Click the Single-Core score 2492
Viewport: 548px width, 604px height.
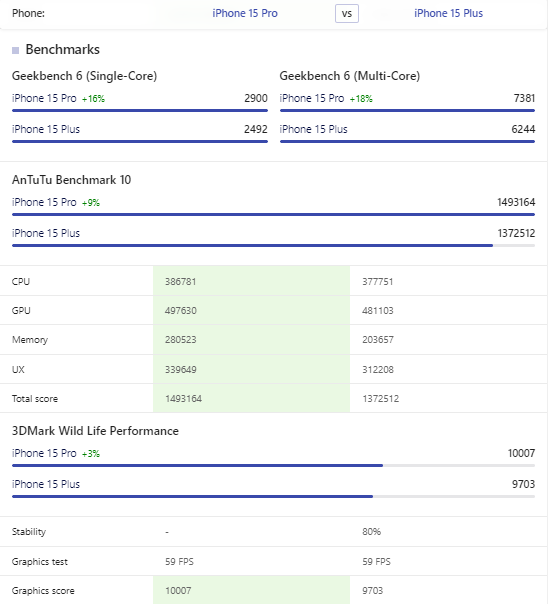pyautogui.click(x=256, y=129)
